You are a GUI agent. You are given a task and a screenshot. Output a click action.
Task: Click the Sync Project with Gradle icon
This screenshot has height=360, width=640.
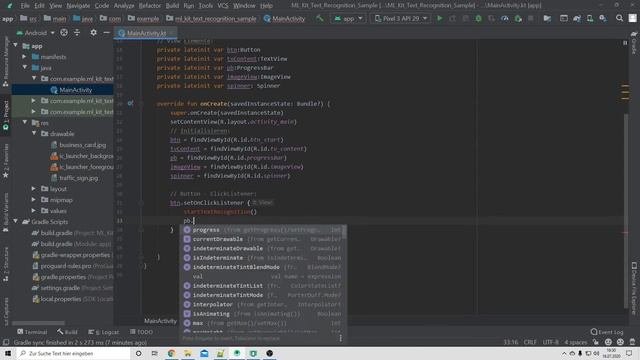coord(577,18)
